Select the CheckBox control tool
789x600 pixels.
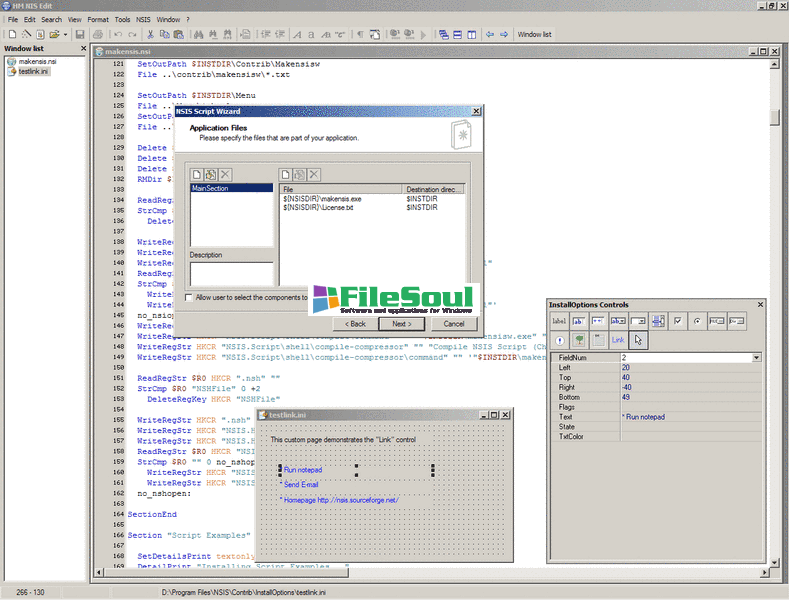pos(678,321)
